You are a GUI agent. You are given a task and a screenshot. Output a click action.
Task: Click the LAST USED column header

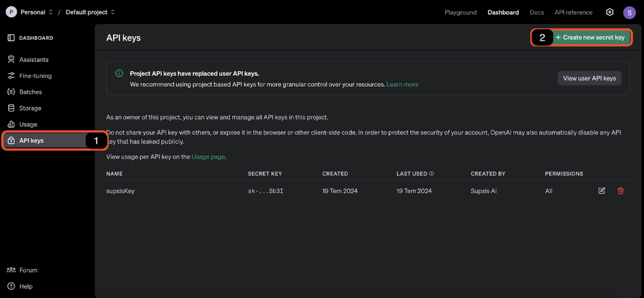(x=412, y=173)
